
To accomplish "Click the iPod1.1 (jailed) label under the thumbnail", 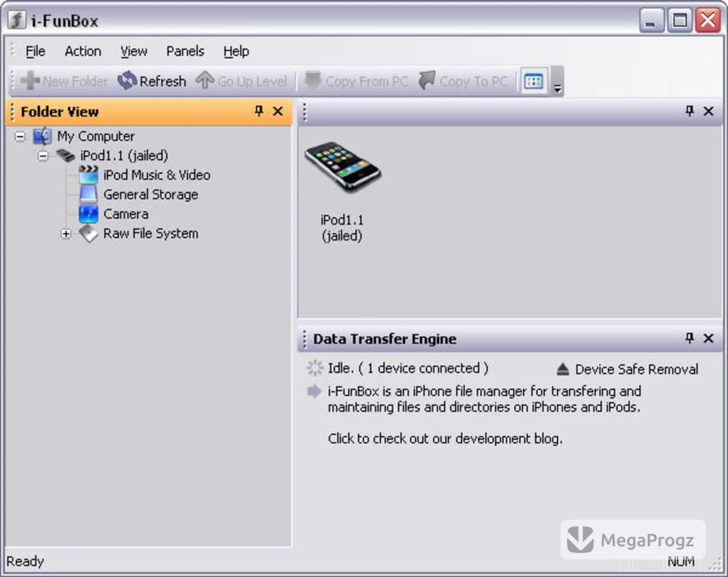I will [x=342, y=228].
